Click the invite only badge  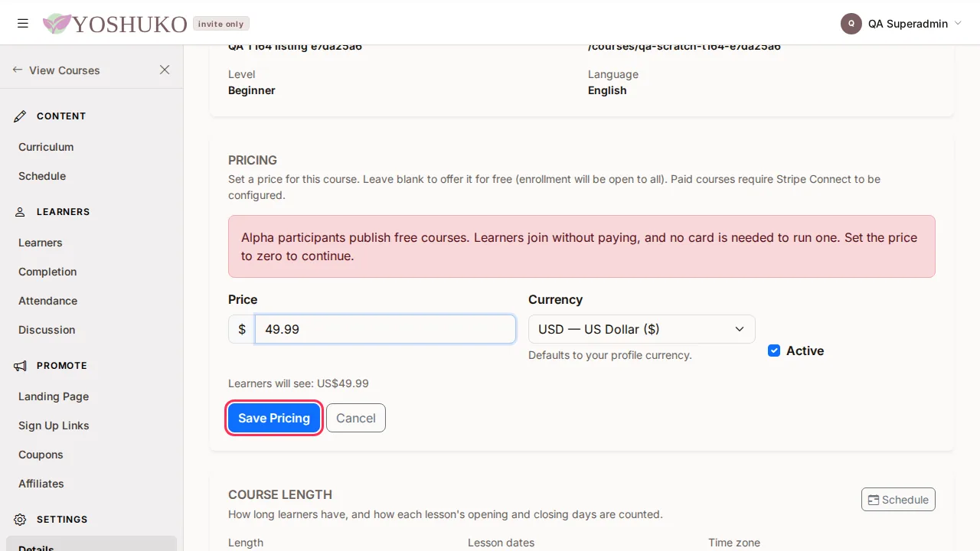[x=221, y=24]
